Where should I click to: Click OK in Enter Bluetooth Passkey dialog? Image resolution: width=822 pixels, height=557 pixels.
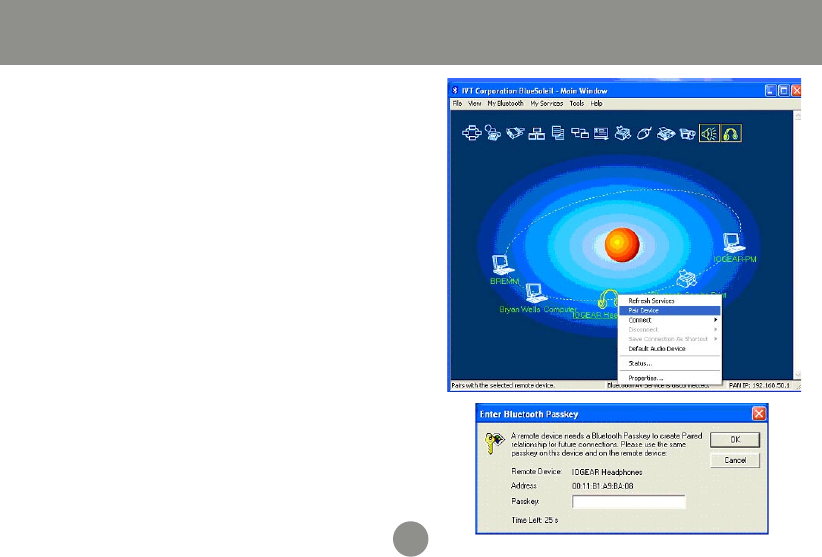(735, 440)
